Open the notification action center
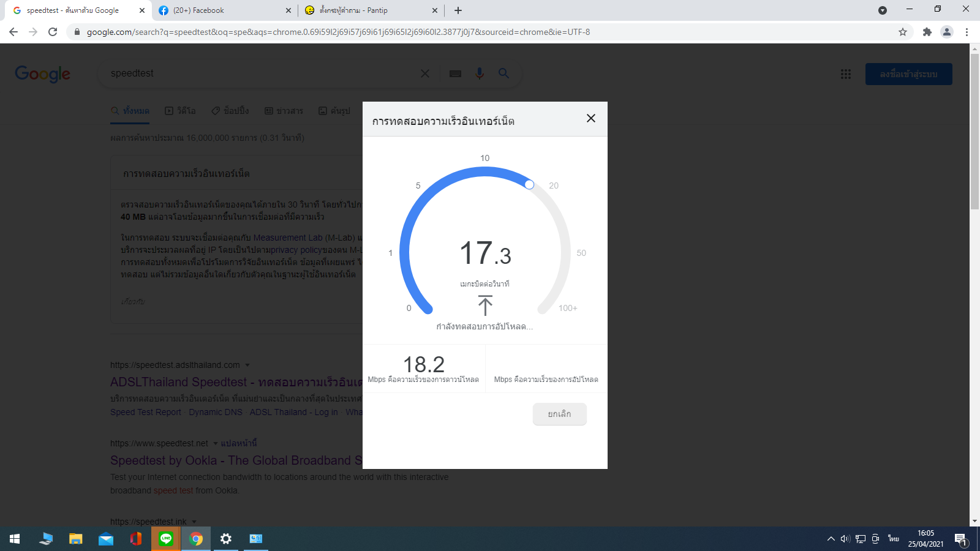The height and width of the screenshot is (551, 980). [960, 539]
